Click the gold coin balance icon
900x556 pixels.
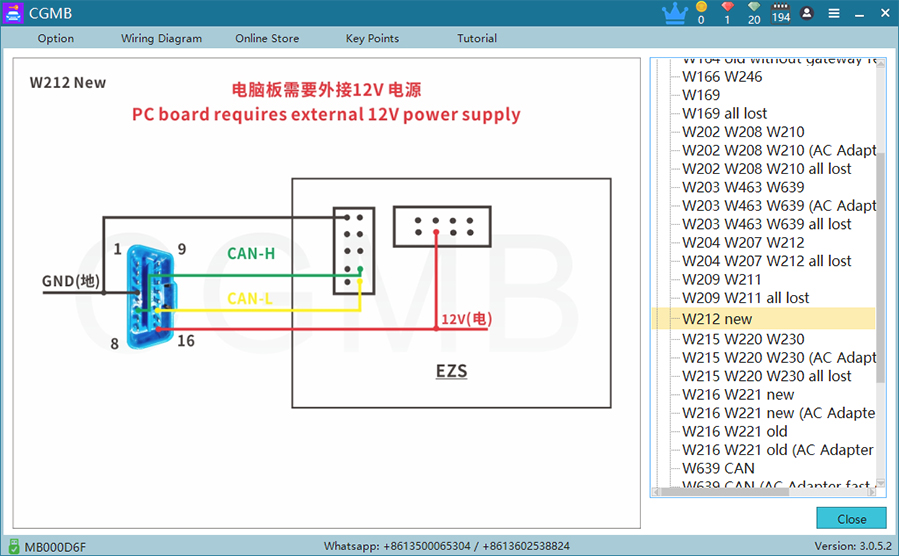701,8
